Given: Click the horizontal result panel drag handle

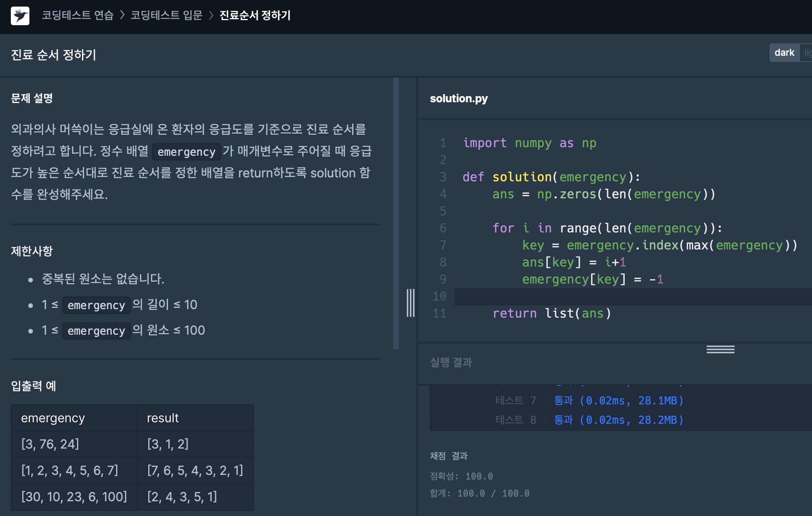Looking at the screenshot, I should click(x=720, y=349).
